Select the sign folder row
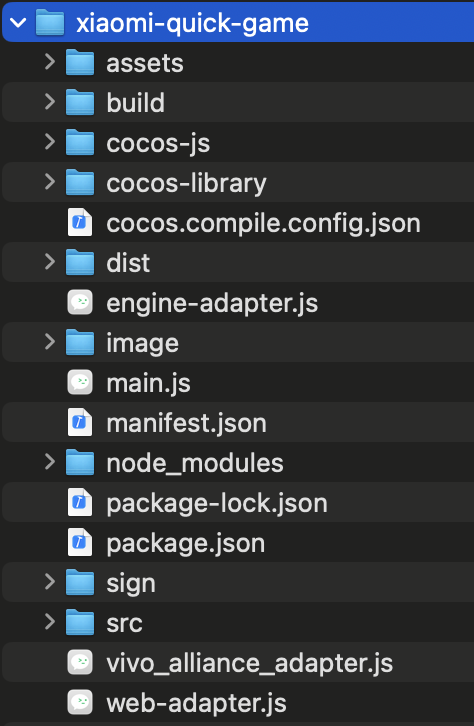This screenshot has width=474, height=726. coord(238,582)
